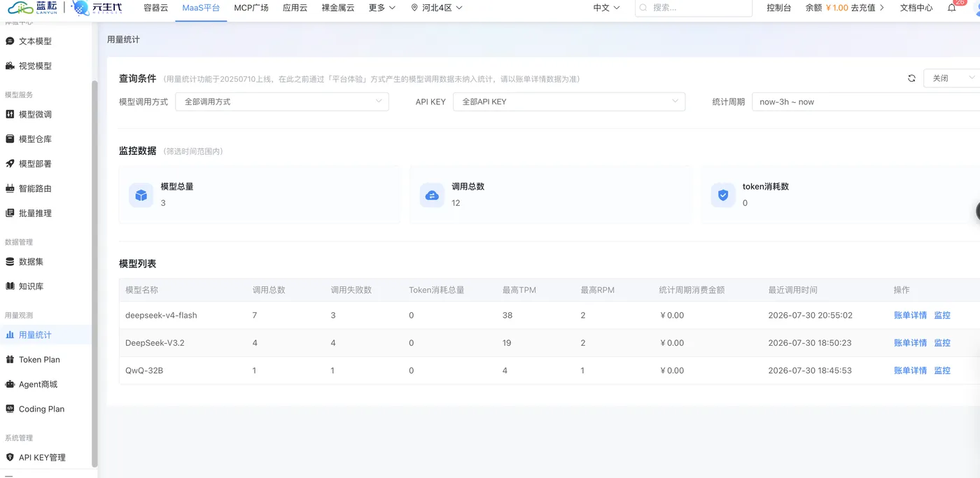This screenshot has height=478, width=980.
Task: Click the Agent商城 robot icon
Action: (10, 384)
